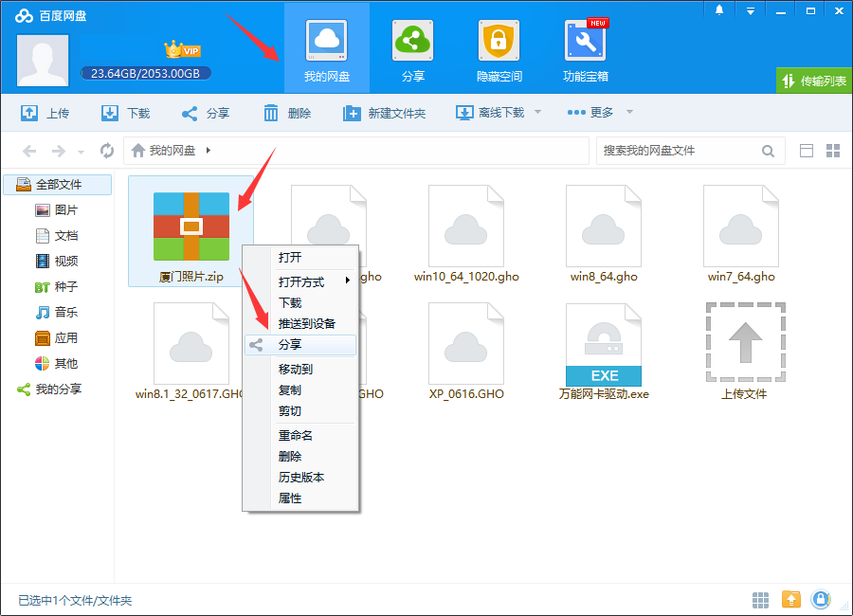Choose 重命名 in the context menu
The image size is (853, 616).
300,435
